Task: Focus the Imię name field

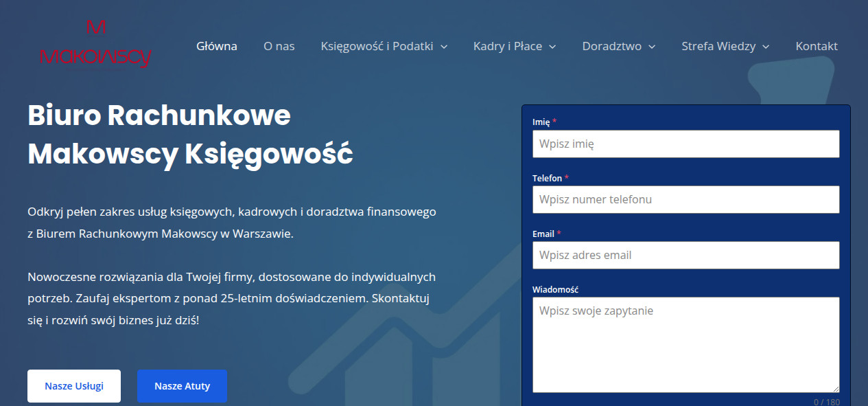Action: [685, 144]
